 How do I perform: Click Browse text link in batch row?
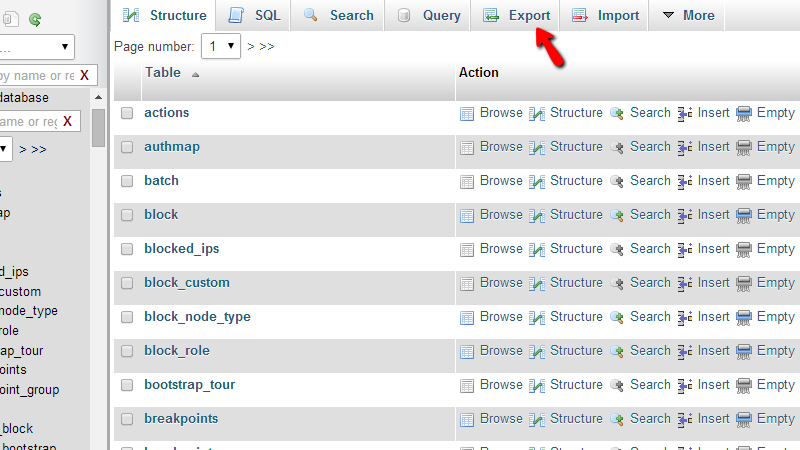point(501,181)
